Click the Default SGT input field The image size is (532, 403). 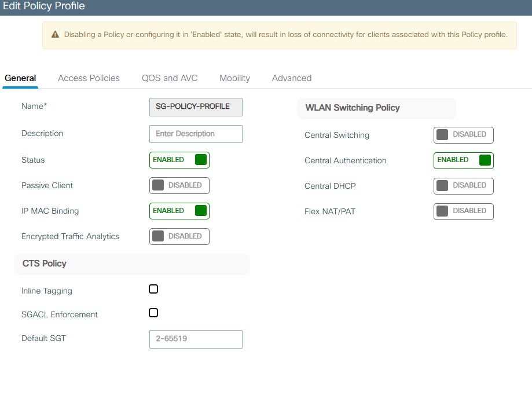[196, 339]
